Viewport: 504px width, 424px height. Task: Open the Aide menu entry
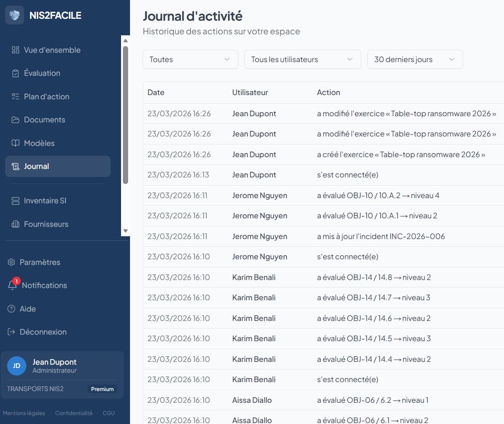27,309
